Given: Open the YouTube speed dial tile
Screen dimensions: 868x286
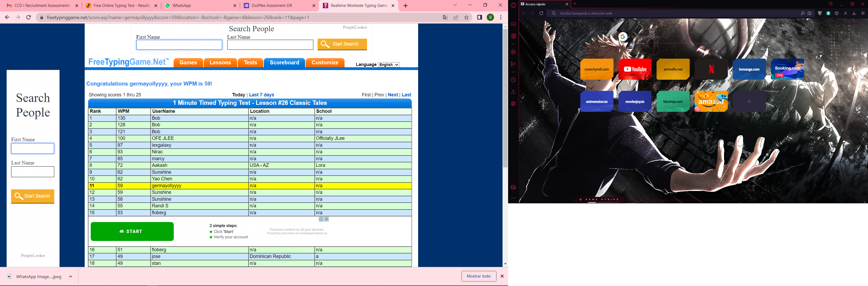Looking at the screenshot, I should (x=635, y=69).
